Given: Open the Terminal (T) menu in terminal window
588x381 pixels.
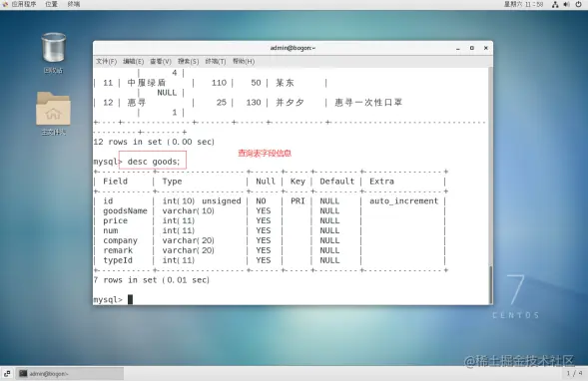Looking at the screenshot, I should (x=216, y=61).
